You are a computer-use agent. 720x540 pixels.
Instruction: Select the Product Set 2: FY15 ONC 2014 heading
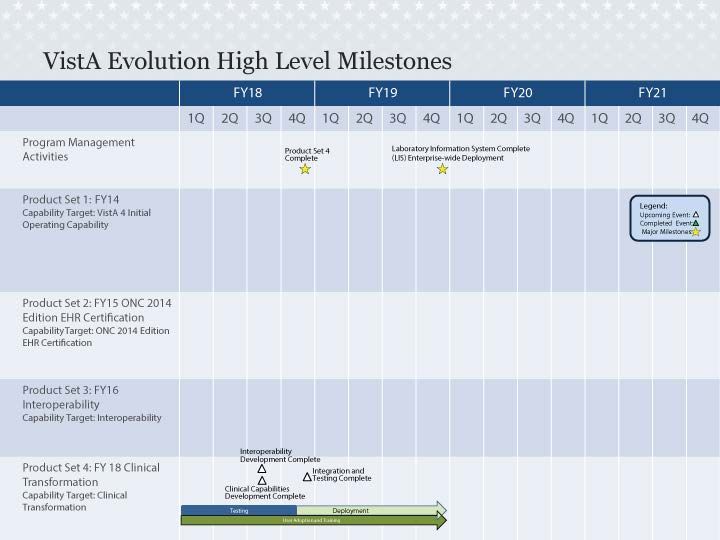(x=97, y=310)
